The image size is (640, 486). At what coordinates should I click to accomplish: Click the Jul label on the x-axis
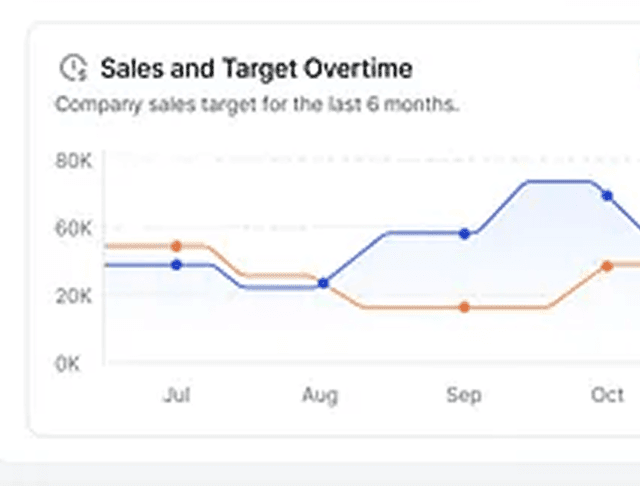tap(177, 395)
